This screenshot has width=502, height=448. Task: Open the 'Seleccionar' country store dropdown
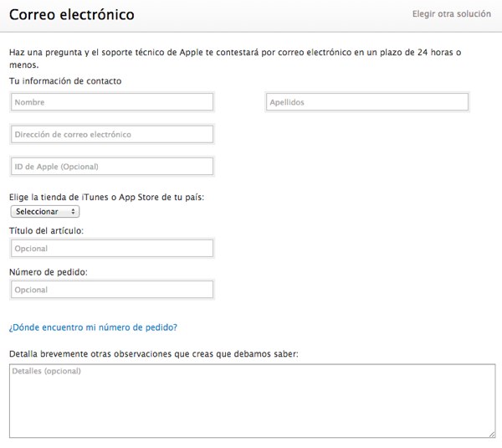[x=44, y=212]
